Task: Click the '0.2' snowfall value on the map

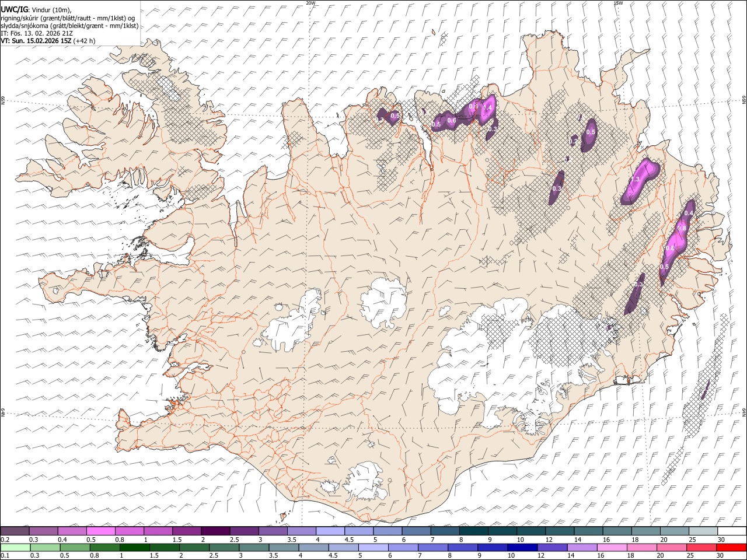Action: pyautogui.click(x=574, y=141)
